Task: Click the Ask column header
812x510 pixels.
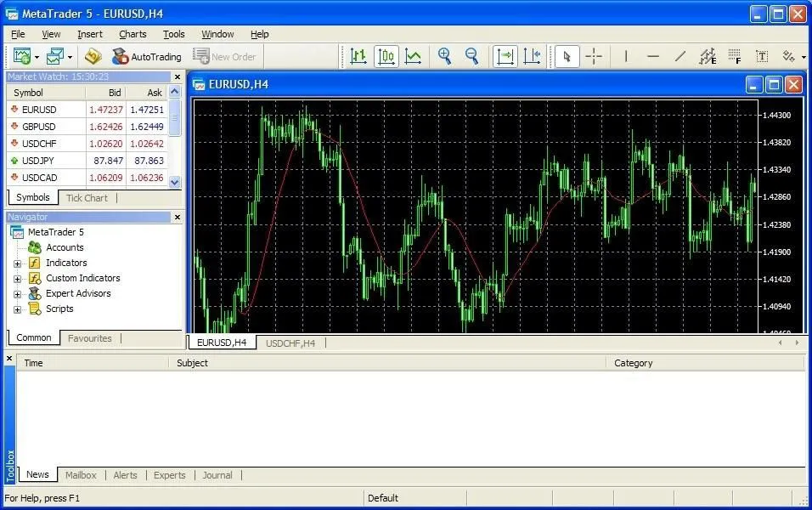Action: coord(147,93)
